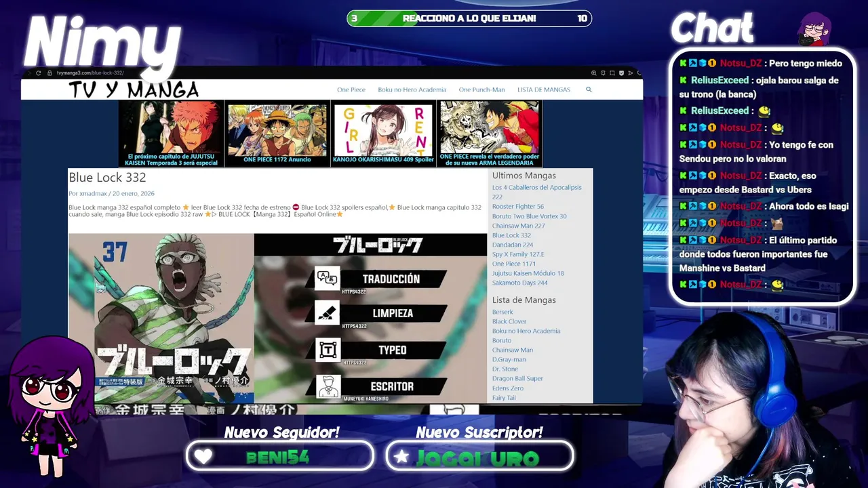
Task: Click the Typeo text icon
Action: pyautogui.click(x=327, y=350)
